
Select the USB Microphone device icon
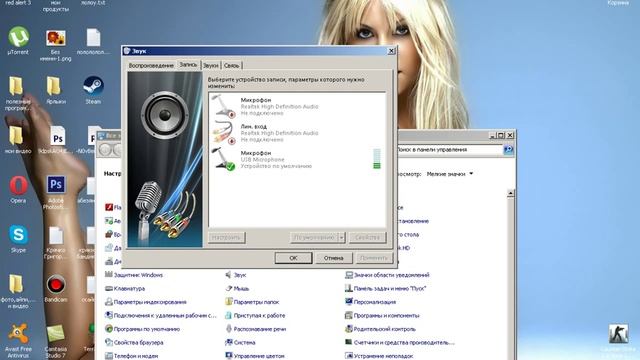[224, 159]
